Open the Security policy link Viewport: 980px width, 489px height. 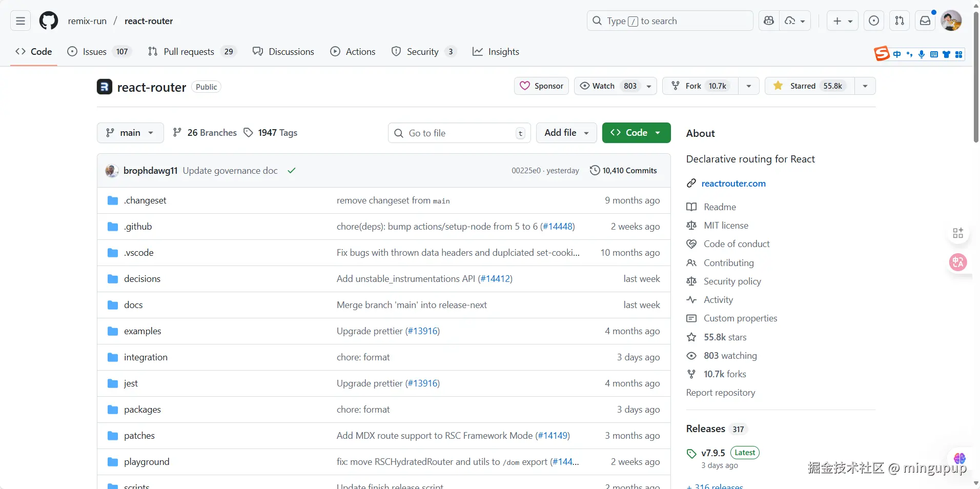732,281
